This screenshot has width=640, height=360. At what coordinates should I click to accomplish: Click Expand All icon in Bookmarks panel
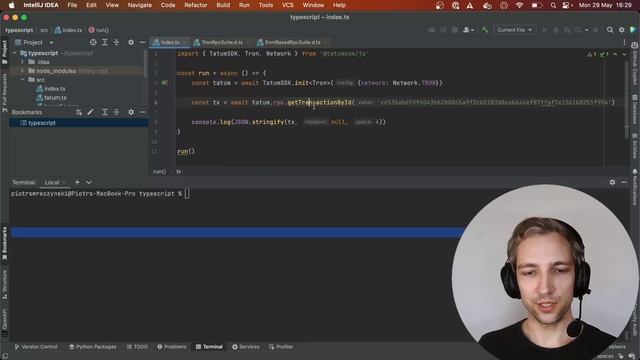(105, 112)
